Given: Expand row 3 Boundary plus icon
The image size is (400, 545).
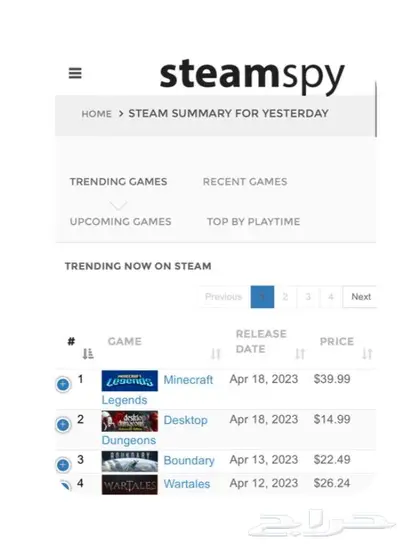Looking at the screenshot, I should pos(63,465).
